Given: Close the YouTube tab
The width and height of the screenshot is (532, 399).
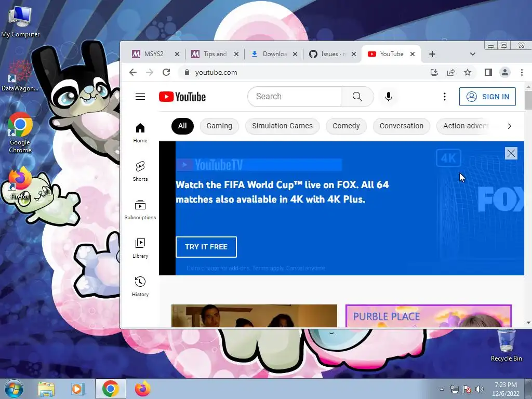Looking at the screenshot, I should click(412, 54).
